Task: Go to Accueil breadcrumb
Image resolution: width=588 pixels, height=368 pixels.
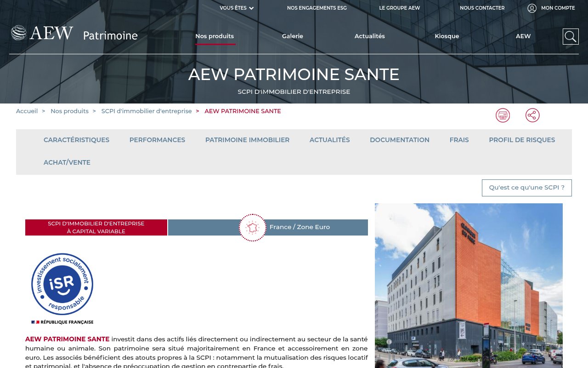Action: pos(27,111)
